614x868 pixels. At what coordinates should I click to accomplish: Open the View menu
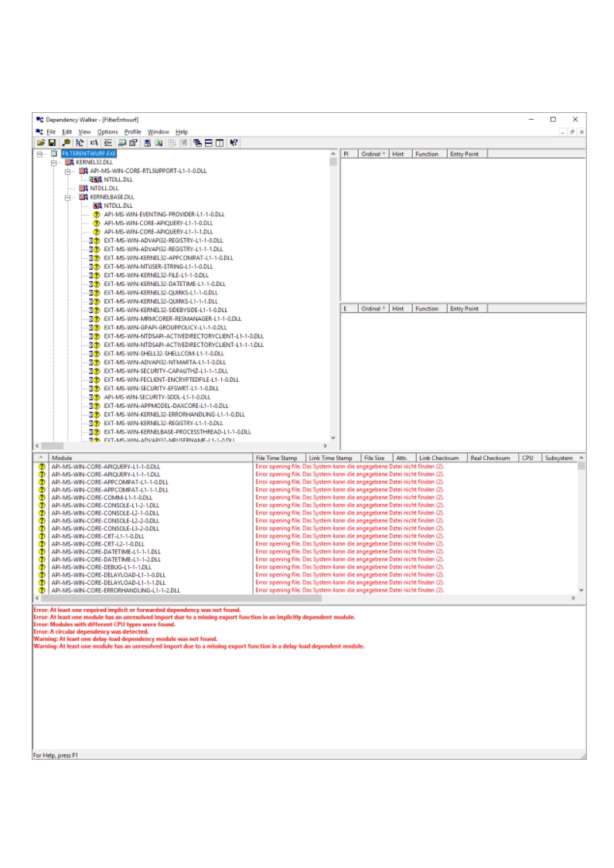click(x=84, y=131)
